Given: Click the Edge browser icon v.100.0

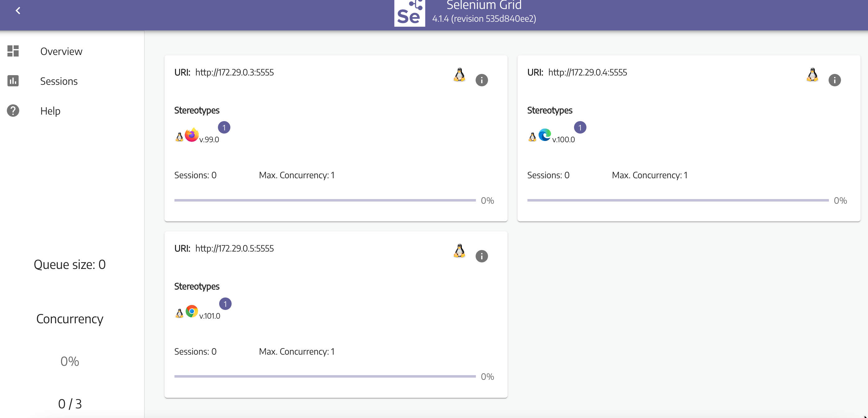Looking at the screenshot, I should tap(545, 135).
